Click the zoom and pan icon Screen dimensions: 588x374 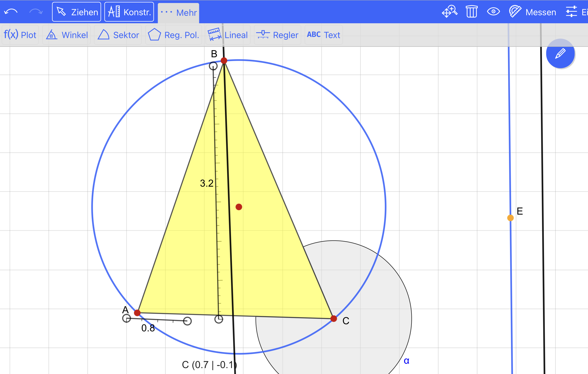tap(449, 12)
